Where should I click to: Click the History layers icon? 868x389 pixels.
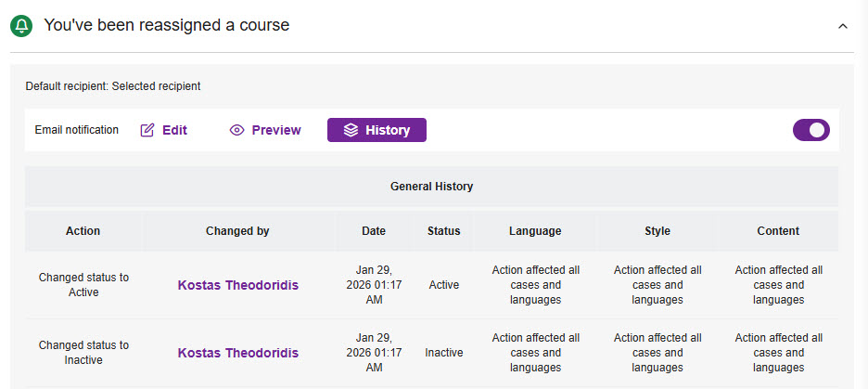351,130
